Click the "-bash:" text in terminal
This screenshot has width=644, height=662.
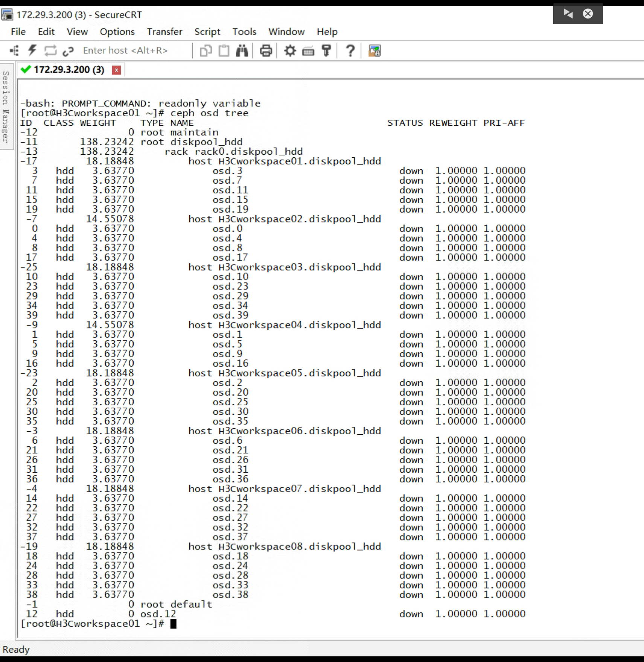click(38, 103)
